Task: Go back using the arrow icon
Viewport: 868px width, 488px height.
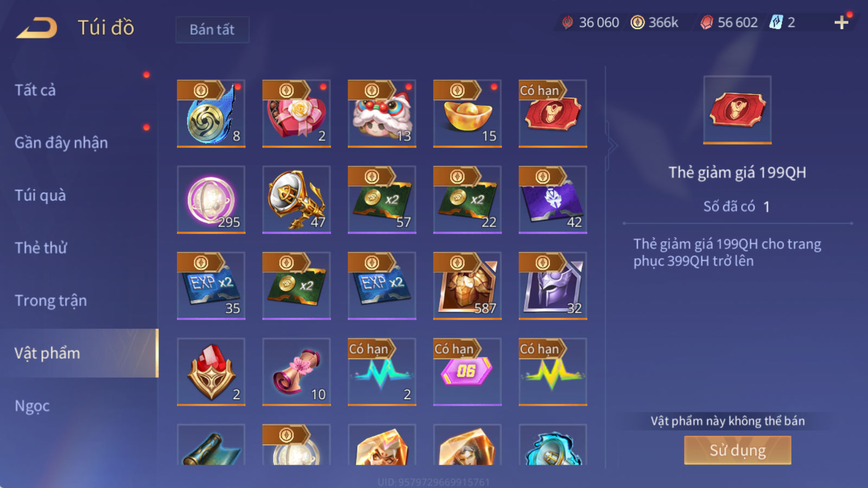Action: tap(36, 28)
